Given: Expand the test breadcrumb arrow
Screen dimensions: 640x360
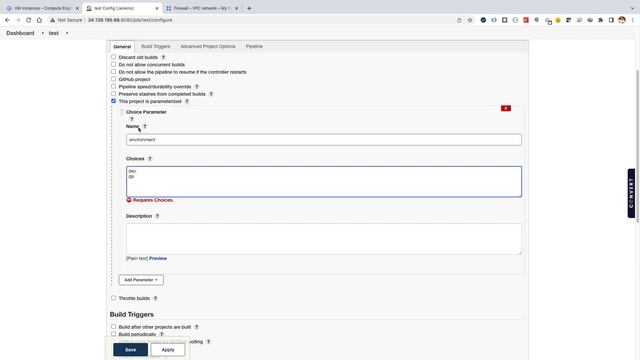Looking at the screenshot, I should click(x=67, y=33).
